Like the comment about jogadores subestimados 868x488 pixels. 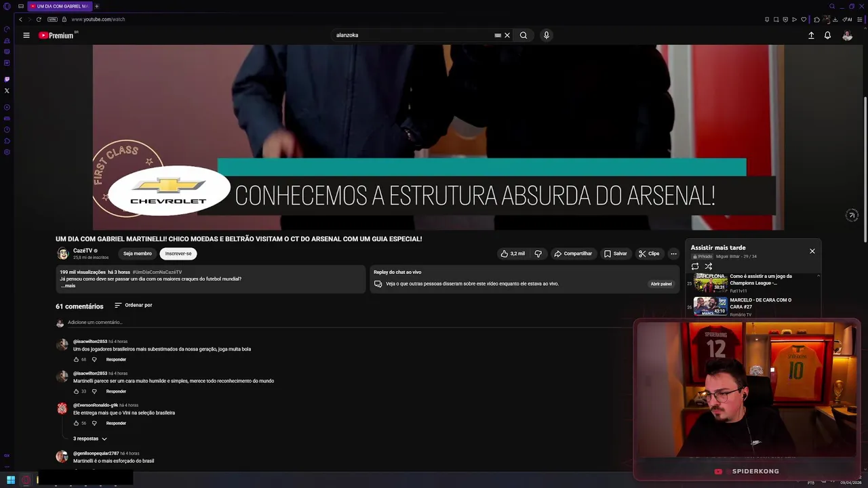(76, 359)
